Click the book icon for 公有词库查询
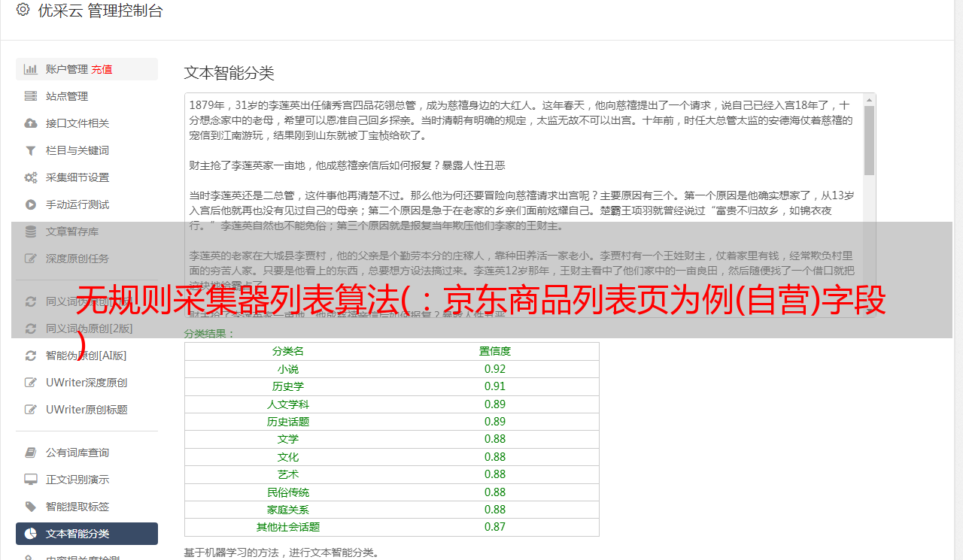The width and height of the screenshot is (963, 560). (31, 453)
